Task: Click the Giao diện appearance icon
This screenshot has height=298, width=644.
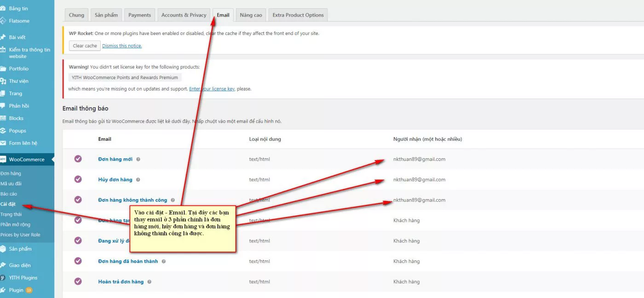Action: pos(5,265)
